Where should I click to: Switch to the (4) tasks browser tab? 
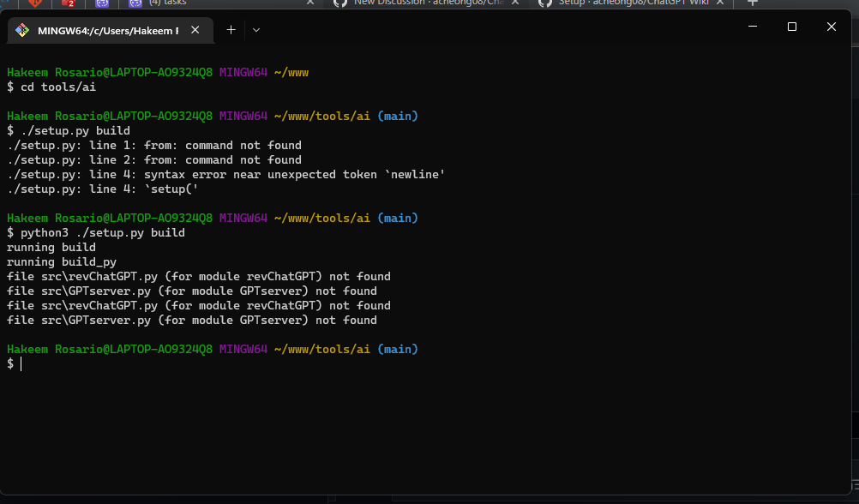pyautogui.click(x=221, y=3)
